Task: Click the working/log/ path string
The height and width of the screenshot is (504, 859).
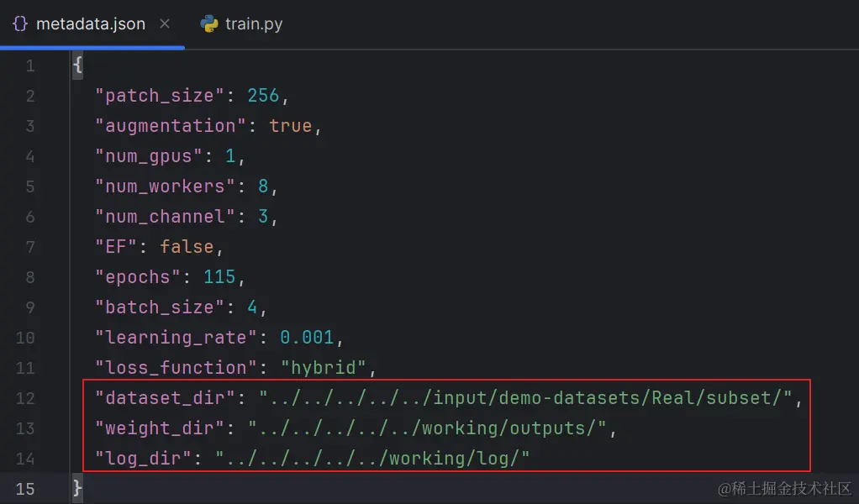Action: pos(372,459)
